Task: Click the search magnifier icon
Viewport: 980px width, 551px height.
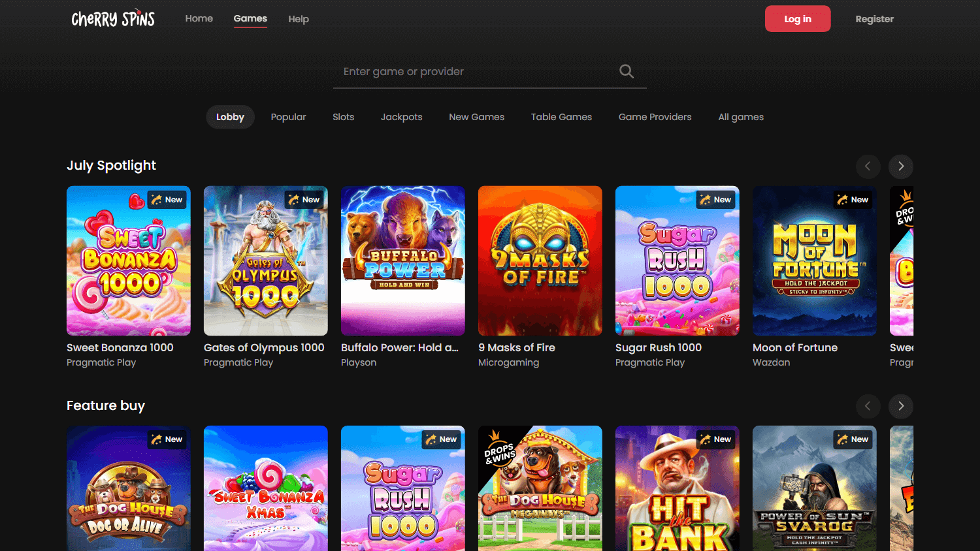Action: pos(627,72)
